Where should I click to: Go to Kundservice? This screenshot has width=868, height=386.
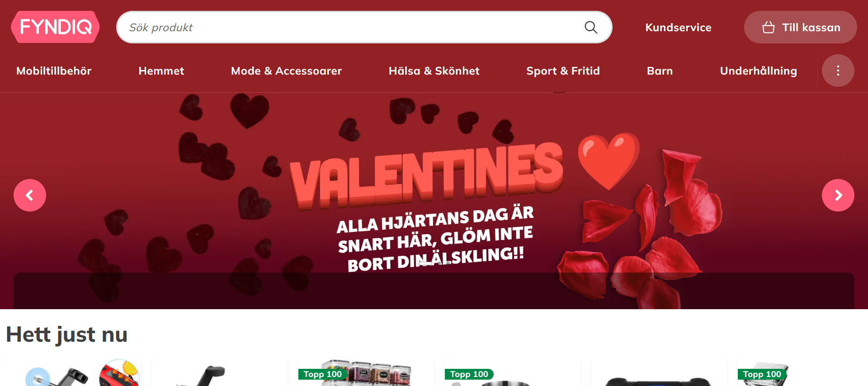pos(678,28)
